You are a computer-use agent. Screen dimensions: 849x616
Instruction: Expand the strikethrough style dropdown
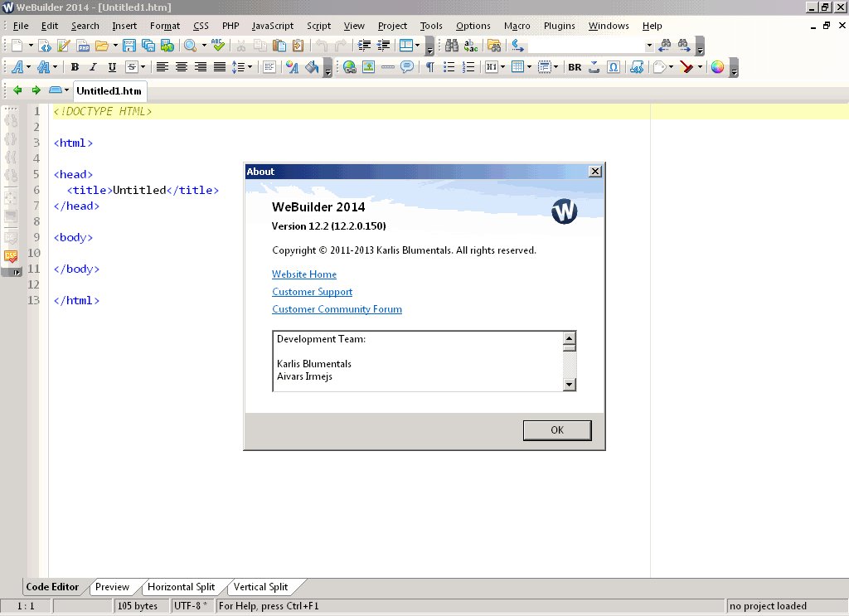[143, 67]
